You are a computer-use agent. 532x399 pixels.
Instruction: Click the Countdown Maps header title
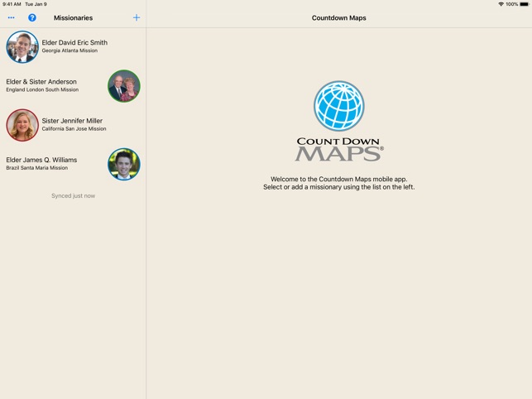339,17
